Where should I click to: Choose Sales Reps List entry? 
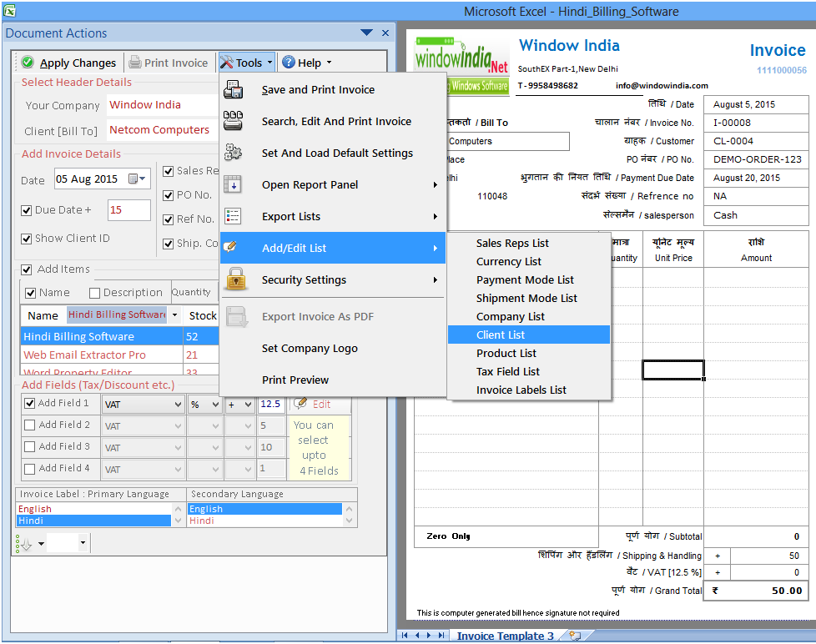coord(529,243)
